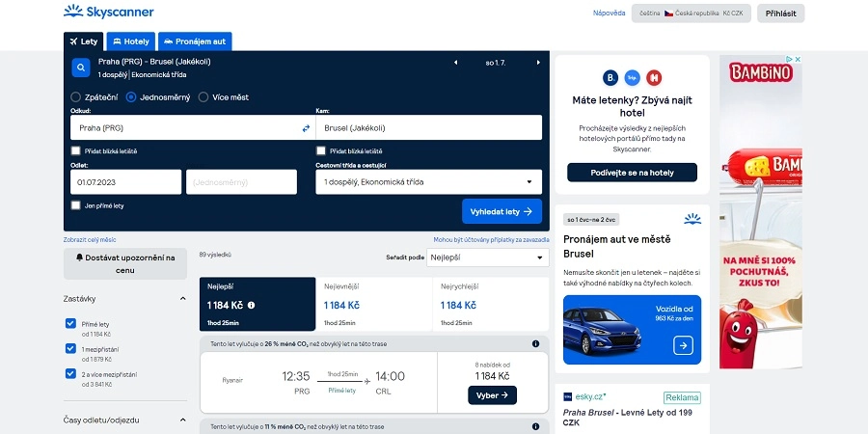Click the info icon beside the Nejlepší price
Image resolution: width=868 pixels, height=434 pixels.
[252, 305]
